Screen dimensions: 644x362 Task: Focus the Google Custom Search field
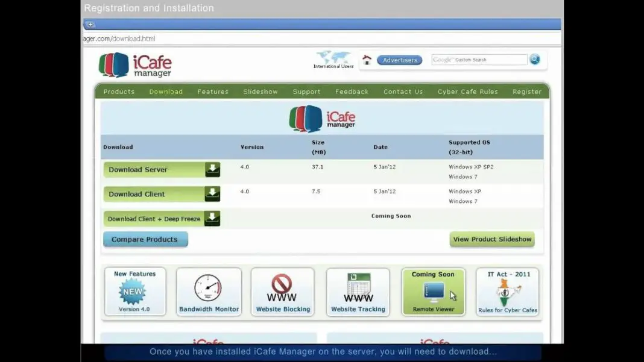479,60
